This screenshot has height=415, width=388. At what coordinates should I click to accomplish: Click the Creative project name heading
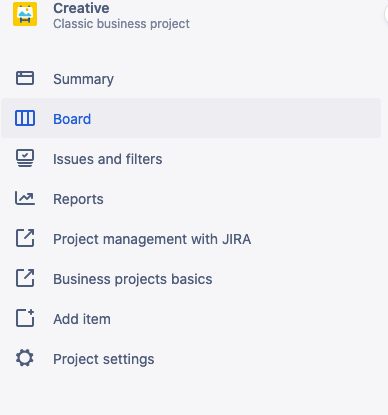tap(81, 8)
